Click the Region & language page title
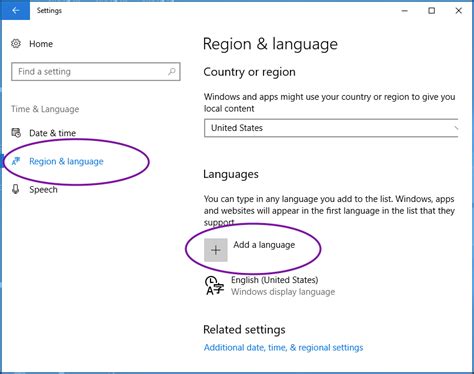 point(270,44)
